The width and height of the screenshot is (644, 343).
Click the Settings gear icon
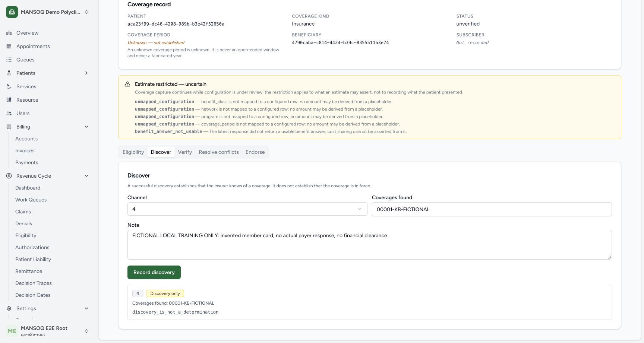pos(9,308)
